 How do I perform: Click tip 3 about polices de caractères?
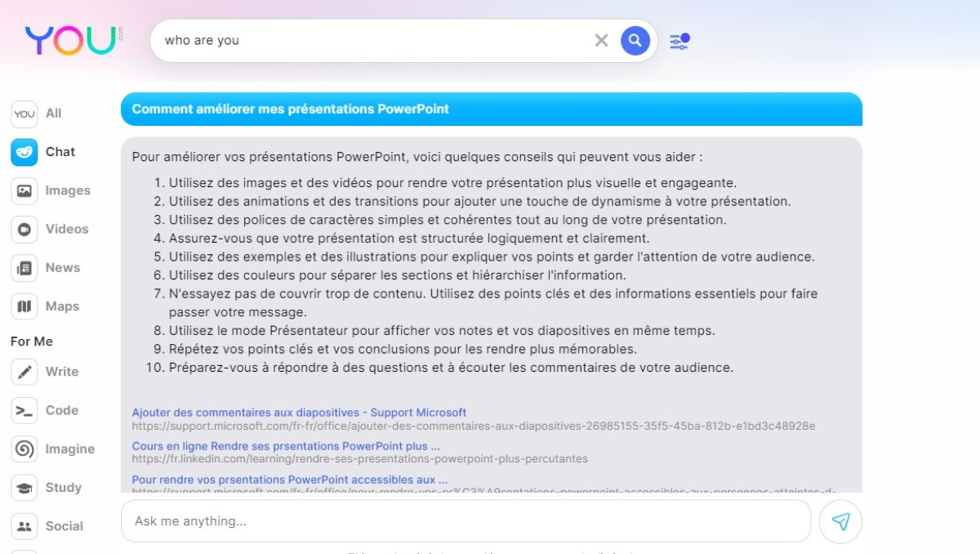[448, 220]
